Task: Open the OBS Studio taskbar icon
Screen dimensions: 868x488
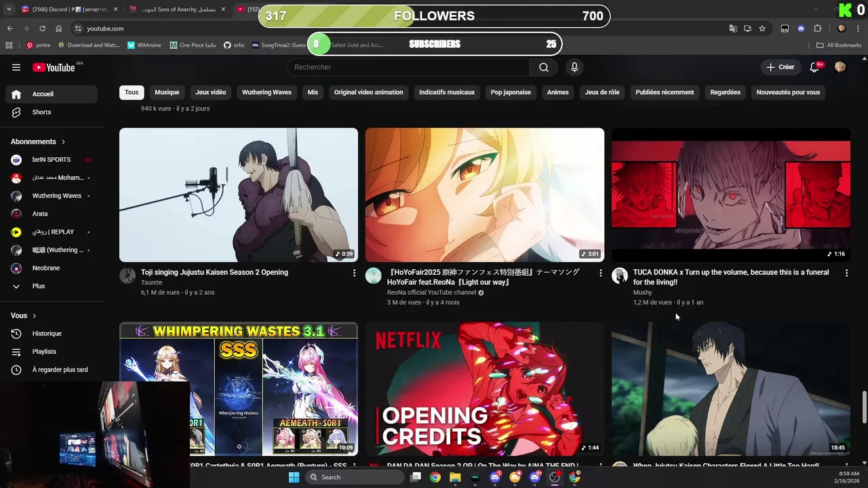Action: point(555,477)
